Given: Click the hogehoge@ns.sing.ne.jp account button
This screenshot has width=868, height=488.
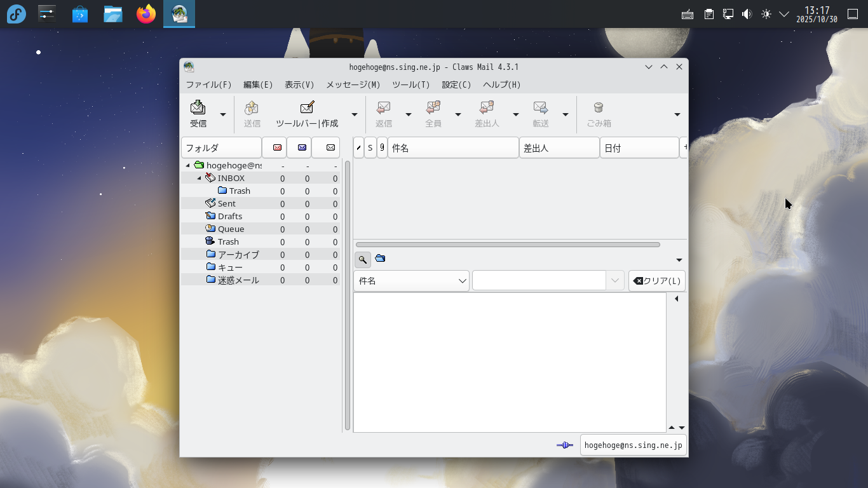Looking at the screenshot, I should [633, 445].
